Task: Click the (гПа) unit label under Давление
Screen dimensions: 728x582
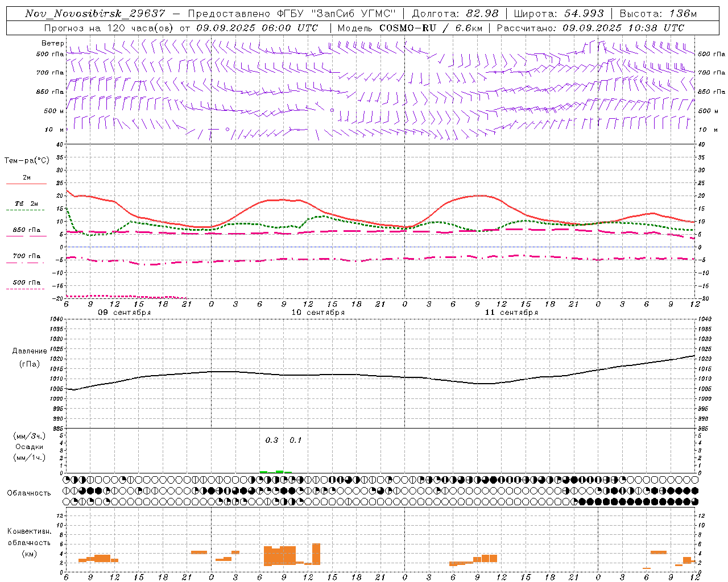Action: [30, 364]
